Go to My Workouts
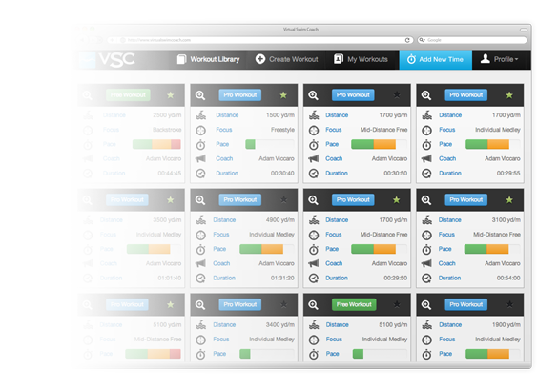 tap(361, 59)
